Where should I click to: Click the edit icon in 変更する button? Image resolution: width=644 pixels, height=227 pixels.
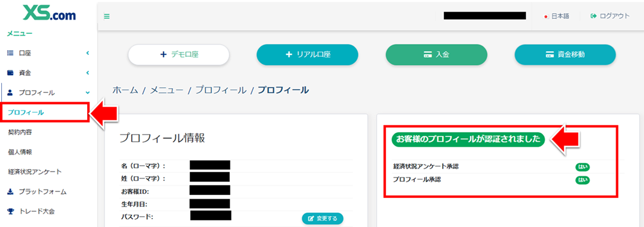[x=311, y=219]
